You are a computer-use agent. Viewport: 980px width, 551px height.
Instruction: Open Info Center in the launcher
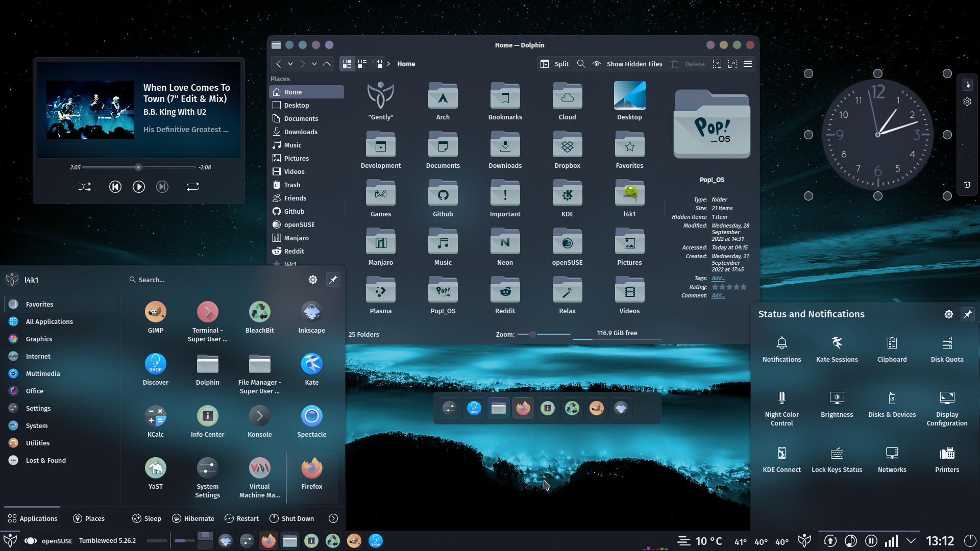point(207,421)
